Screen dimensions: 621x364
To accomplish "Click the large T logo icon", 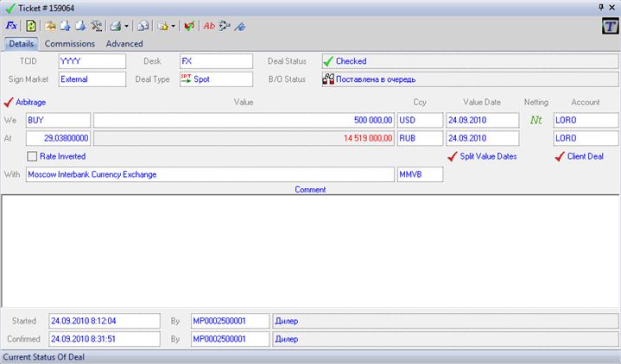I will (x=610, y=26).
